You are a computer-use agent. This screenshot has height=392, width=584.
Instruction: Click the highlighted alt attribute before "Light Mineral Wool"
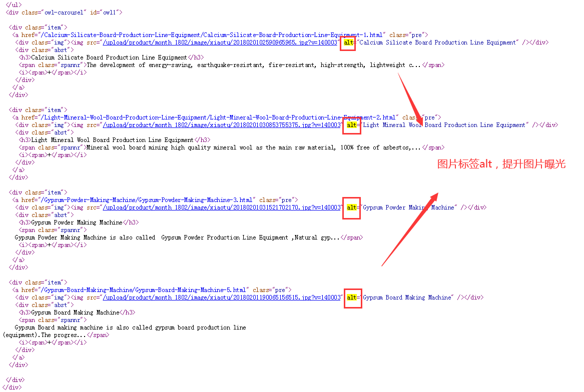(x=352, y=125)
